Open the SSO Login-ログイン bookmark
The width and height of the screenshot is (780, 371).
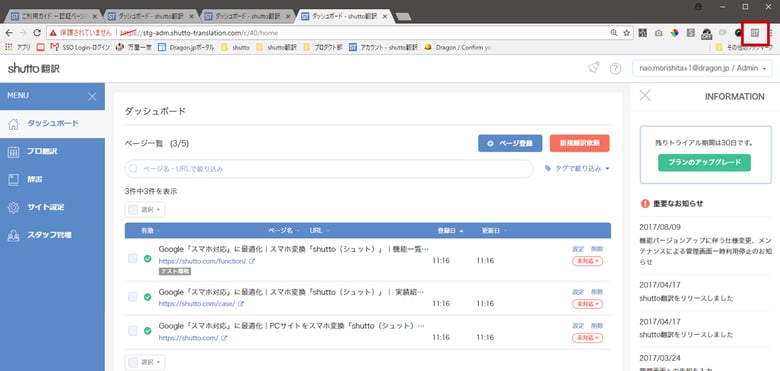point(80,48)
